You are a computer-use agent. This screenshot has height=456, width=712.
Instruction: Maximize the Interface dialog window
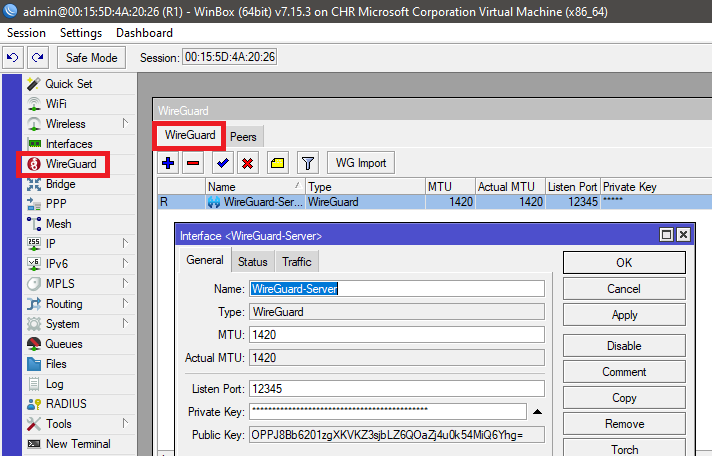coord(666,234)
